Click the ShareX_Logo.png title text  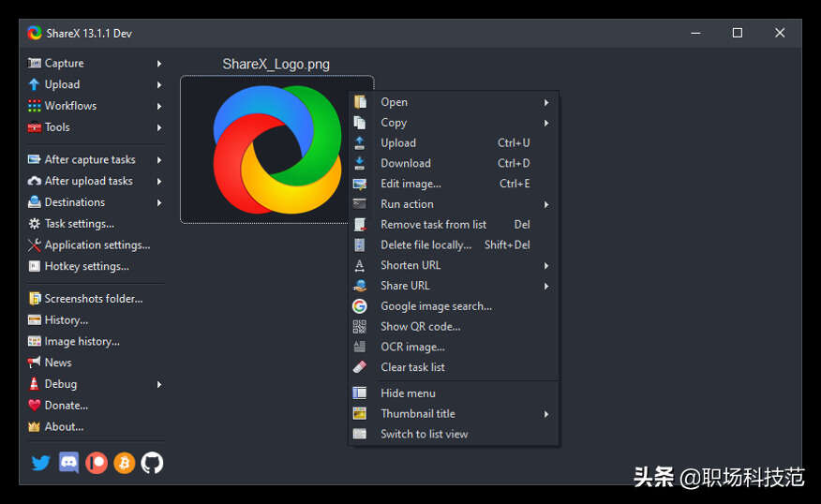276,64
